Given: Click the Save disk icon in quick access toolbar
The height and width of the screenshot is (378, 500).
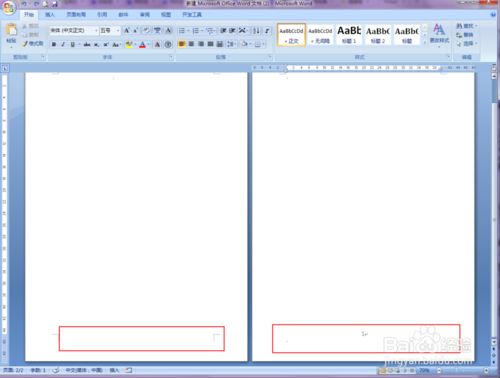Looking at the screenshot, I should click(55, 4).
